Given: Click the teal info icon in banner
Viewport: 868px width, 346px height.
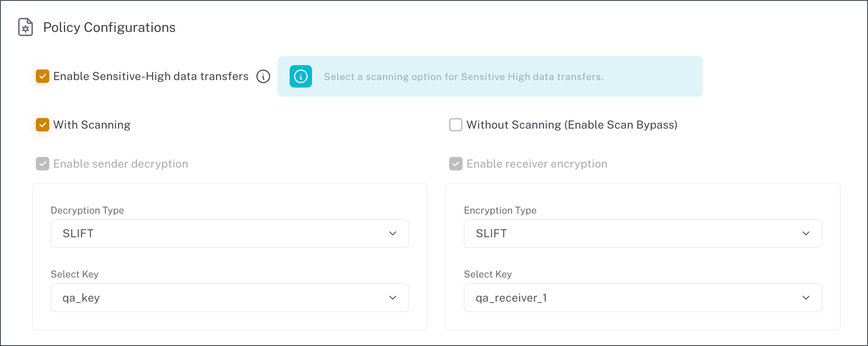Looking at the screenshot, I should 301,76.
